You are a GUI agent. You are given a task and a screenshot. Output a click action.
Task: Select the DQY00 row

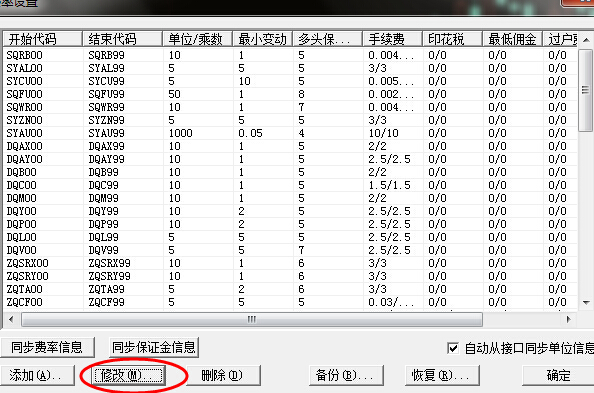pos(290,211)
